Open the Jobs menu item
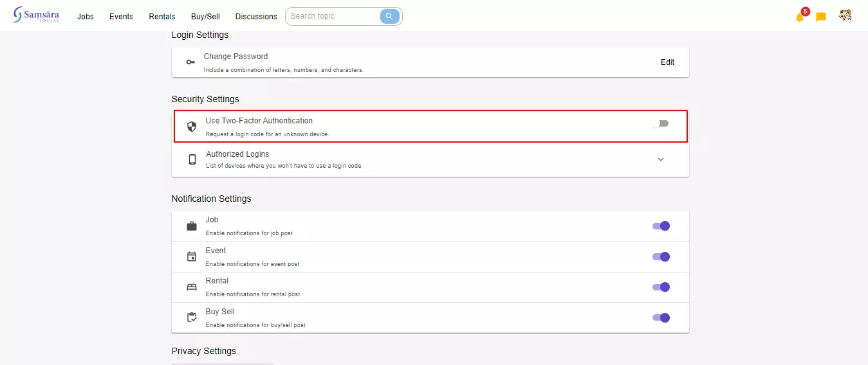 point(86,17)
